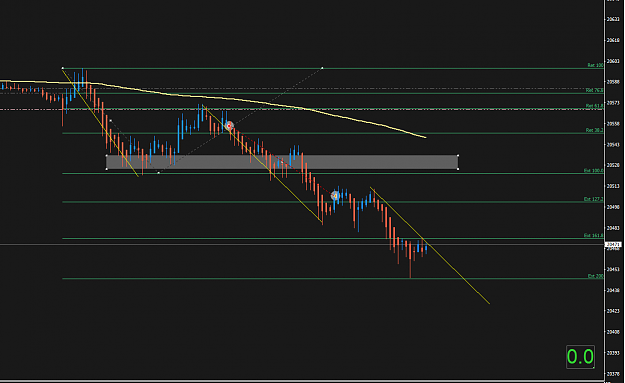Select the Ret 38.2 Fibonacci level label
Screen dimensions: 625x383
[594, 130]
